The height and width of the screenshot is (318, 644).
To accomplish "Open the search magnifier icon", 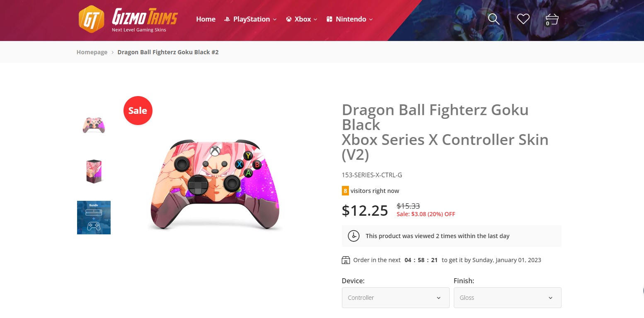I will 494,19.
